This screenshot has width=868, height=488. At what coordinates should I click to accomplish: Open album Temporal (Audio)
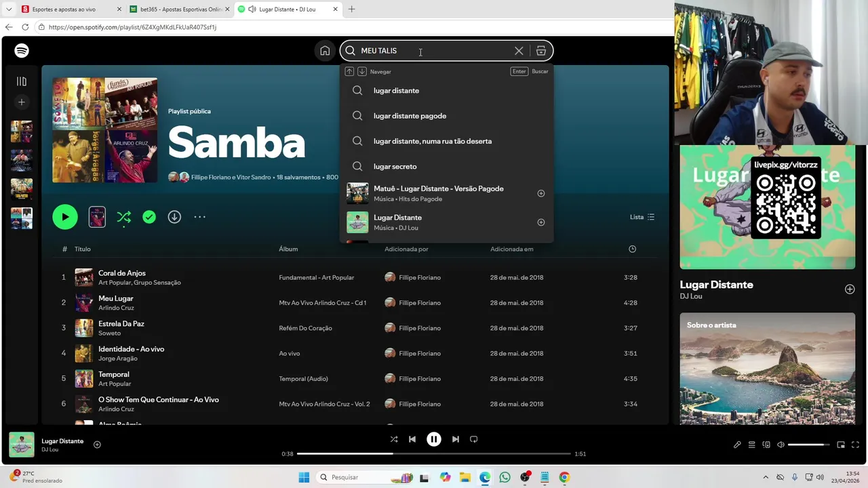(303, 379)
